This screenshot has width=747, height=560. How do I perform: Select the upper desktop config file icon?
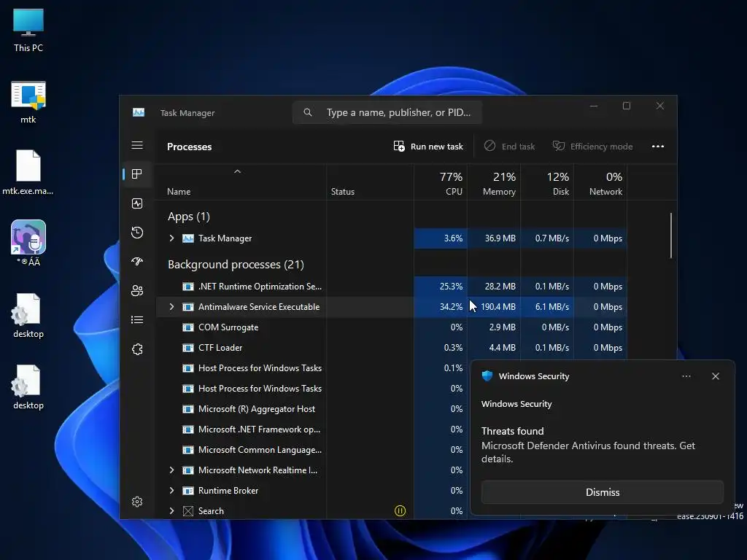28,316
